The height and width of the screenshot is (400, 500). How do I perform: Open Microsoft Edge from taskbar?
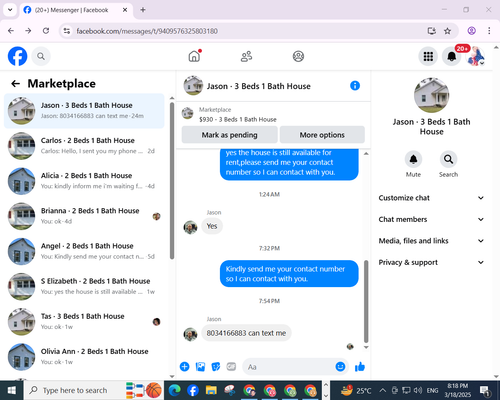(x=174, y=390)
